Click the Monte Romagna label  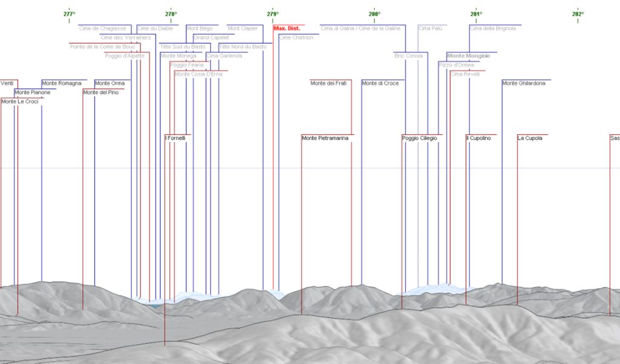(x=62, y=83)
